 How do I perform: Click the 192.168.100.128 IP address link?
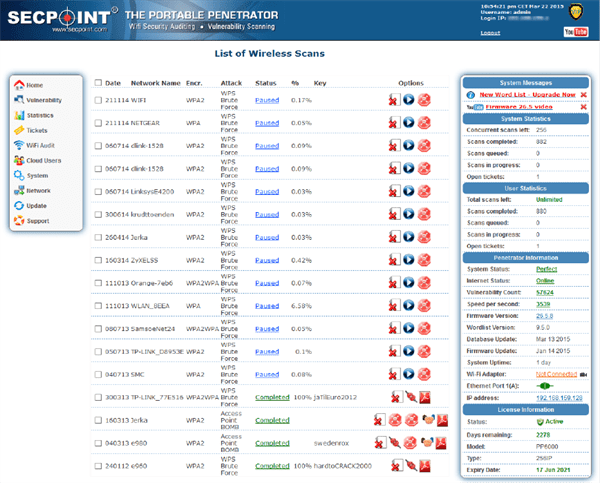click(x=557, y=395)
